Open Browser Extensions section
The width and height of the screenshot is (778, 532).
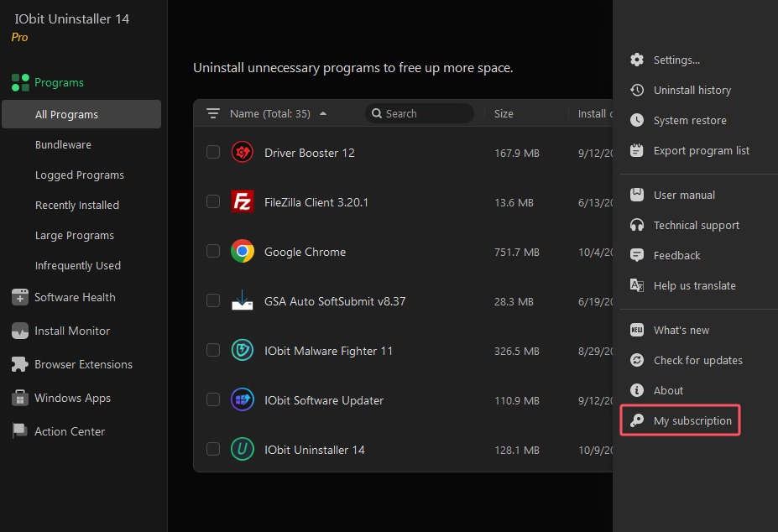pos(83,364)
